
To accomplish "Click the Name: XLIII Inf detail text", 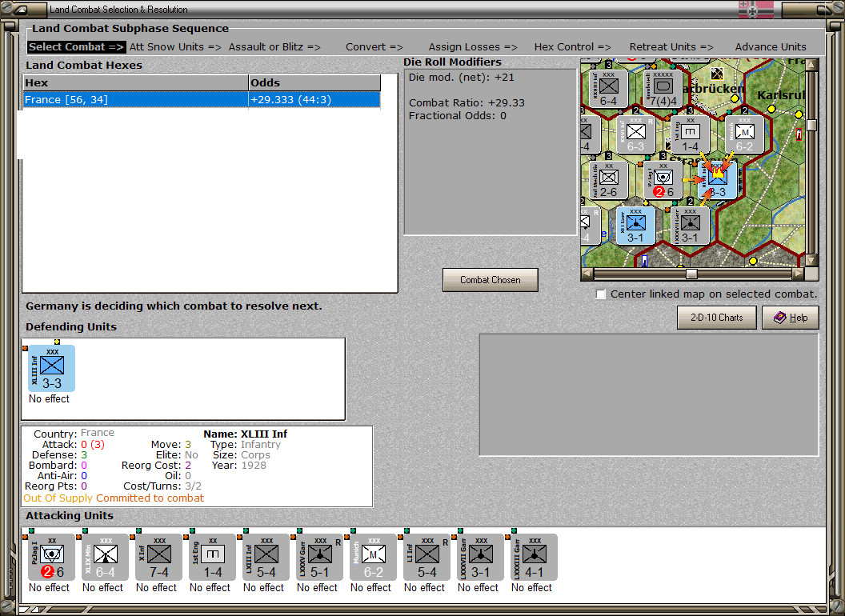I will pos(245,434).
